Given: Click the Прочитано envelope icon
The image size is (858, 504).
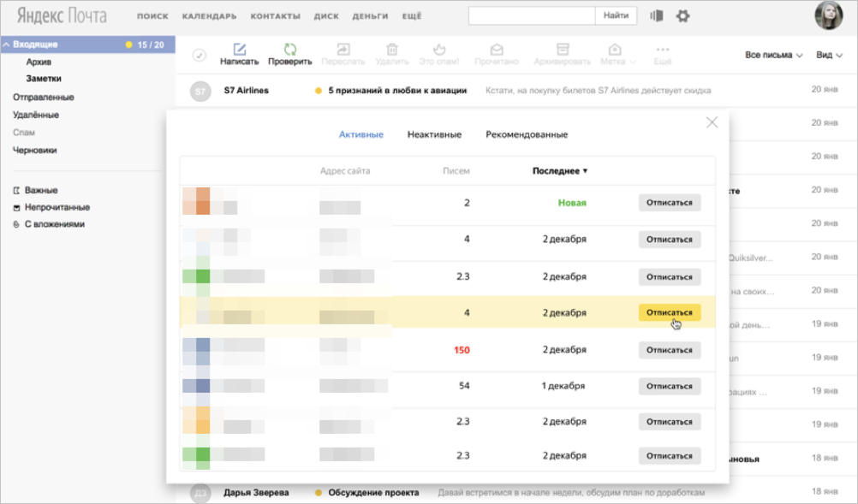Looking at the screenshot, I should pos(497,49).
